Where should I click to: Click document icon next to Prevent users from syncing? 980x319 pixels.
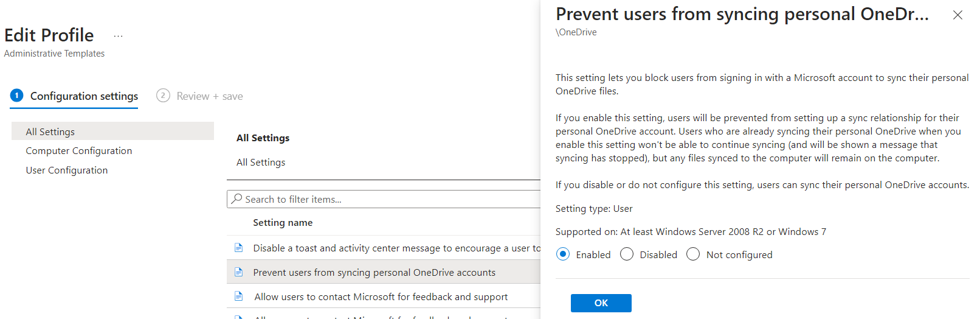tap(238, 272)
